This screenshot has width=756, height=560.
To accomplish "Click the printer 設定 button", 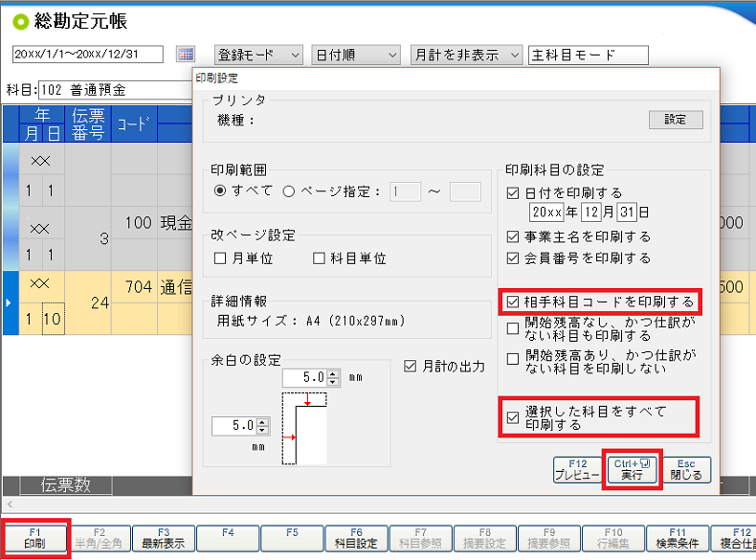I will click(x=676, y=120).
